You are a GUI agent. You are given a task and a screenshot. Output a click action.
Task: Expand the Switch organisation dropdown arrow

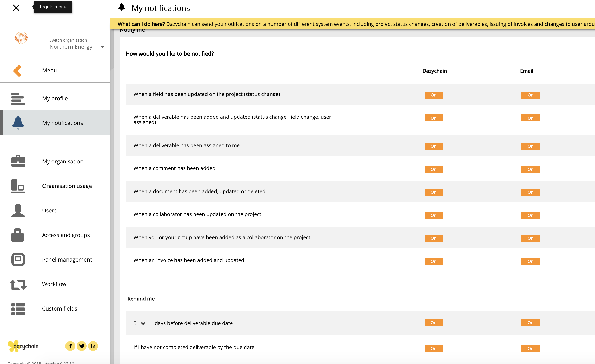(102, 47)
